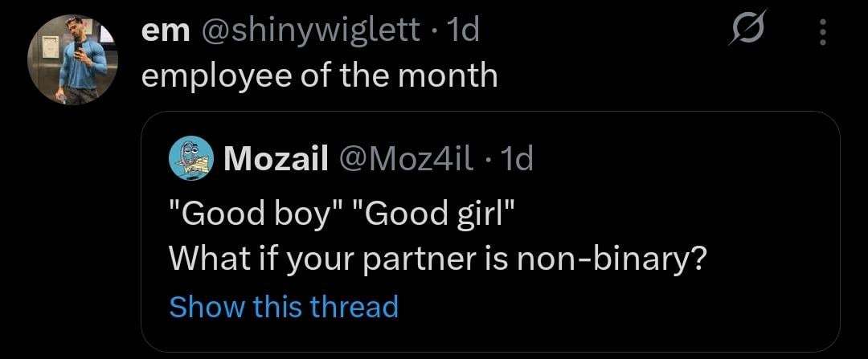Click the 1d timestamp beside @Moz4il
The image size is (868, 359).
pyautogui.click(x=516, y=159)
